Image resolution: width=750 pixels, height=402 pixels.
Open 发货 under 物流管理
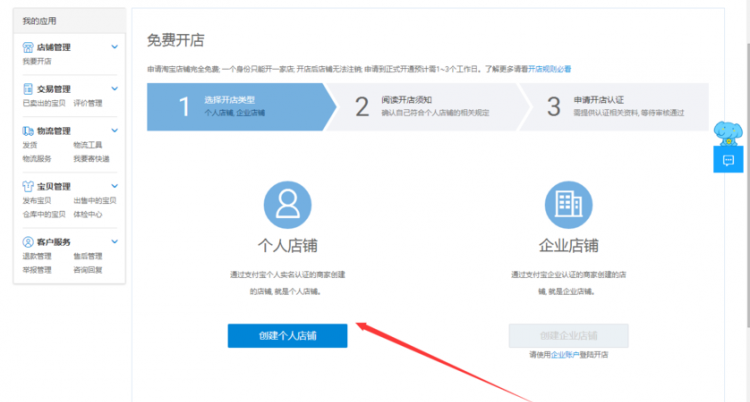click(30, 145)
